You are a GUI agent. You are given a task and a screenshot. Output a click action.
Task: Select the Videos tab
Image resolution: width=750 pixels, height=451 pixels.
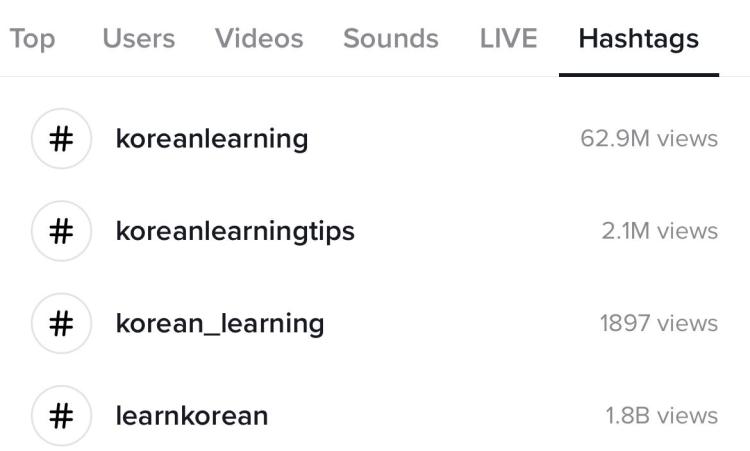pyautogui.click(x=259, y=38)
